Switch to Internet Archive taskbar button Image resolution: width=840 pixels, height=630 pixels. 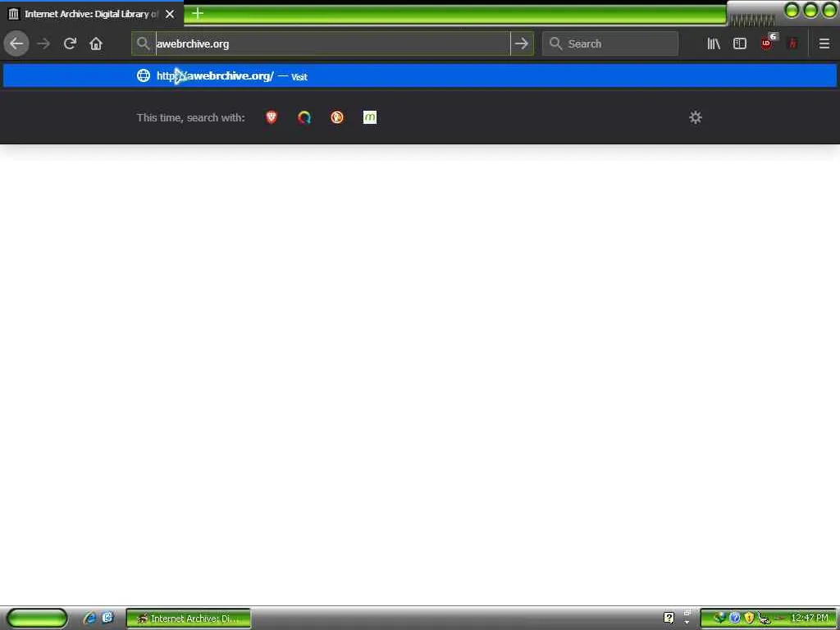tap(189, 619)
